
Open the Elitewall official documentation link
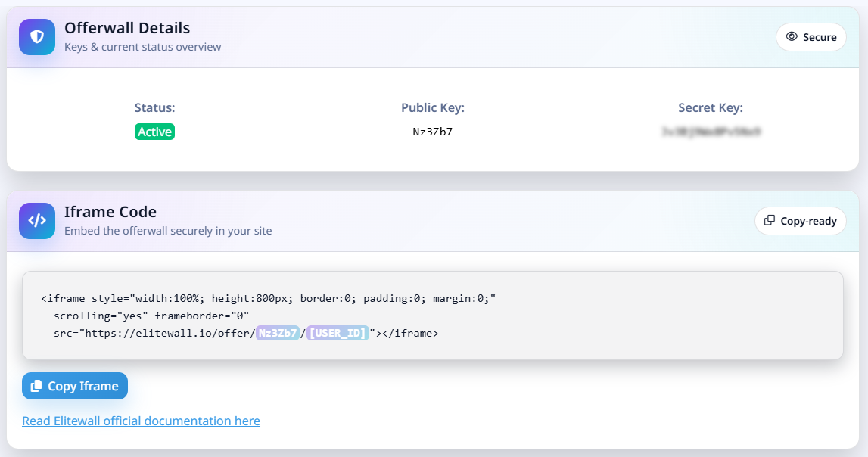click(141, 421)
